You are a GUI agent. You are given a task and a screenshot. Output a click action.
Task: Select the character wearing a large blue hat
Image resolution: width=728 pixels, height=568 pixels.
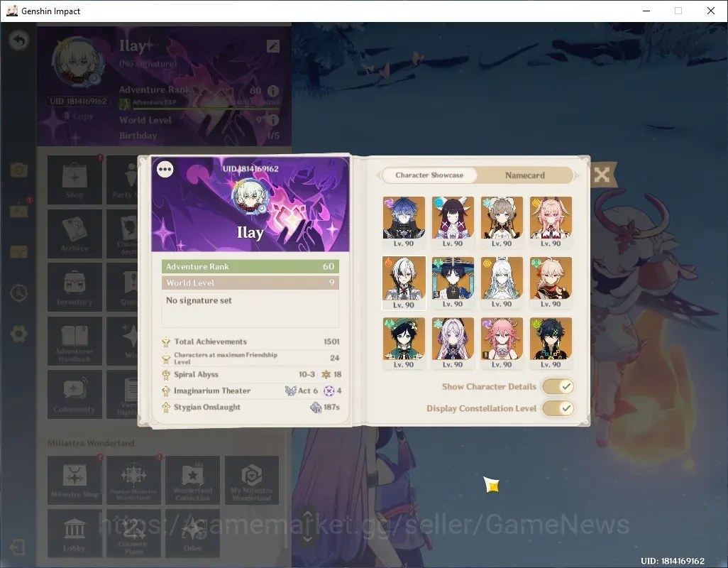coord(453,283)
